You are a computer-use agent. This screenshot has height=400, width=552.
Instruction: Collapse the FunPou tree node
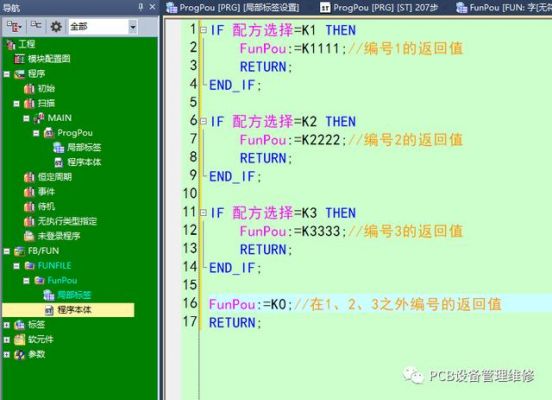tap(26, 281)
